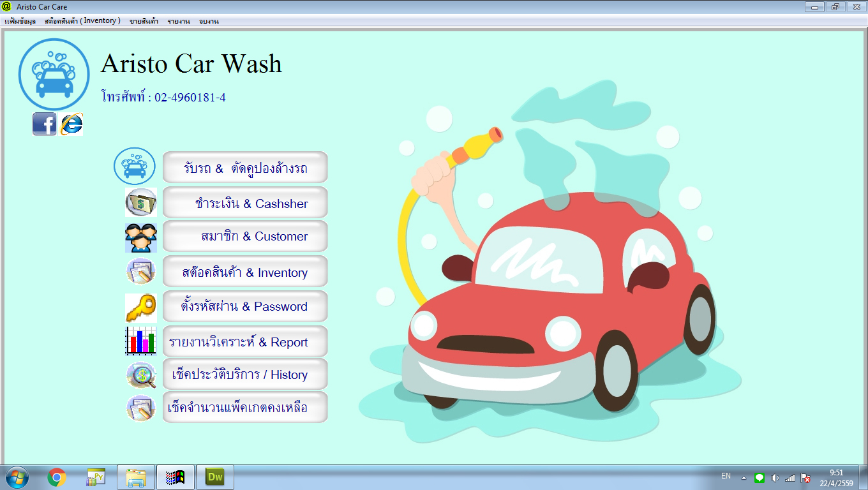
Task: Open ชำระเงิน & Cashsher button
Action: pyautogui.click(x=245, y=202)
